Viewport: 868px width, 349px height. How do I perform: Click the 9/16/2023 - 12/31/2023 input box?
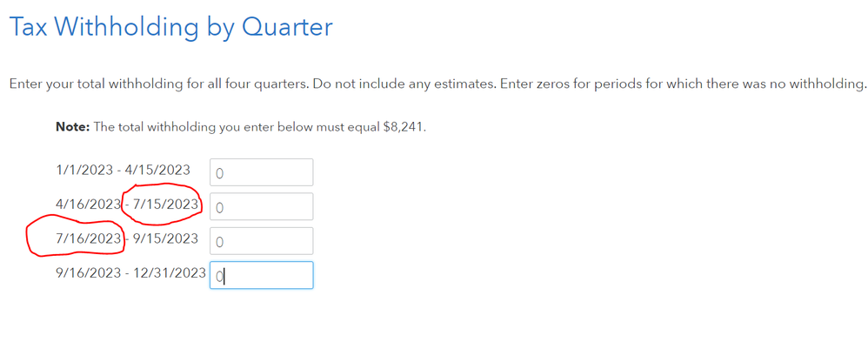[x=261, y=275]
